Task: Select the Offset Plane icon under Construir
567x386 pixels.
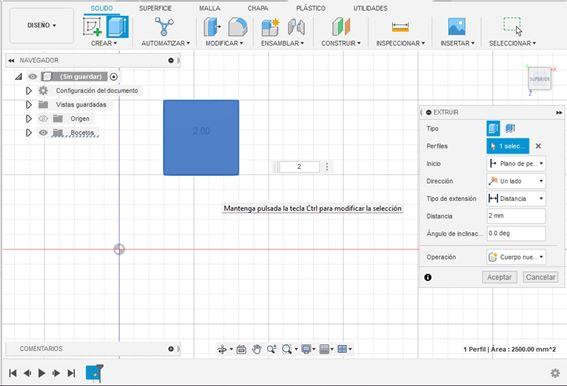Action: pos(341,27)
